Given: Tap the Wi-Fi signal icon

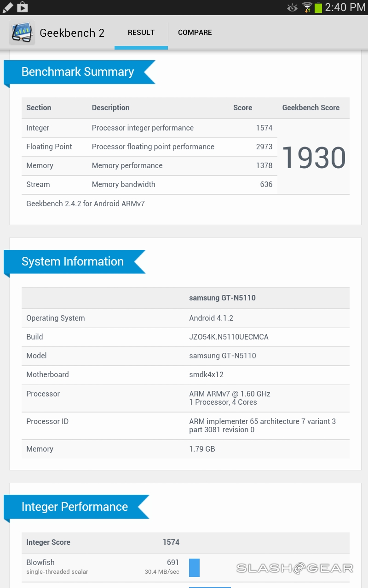Looking at the screenshot, I should click(x=306, y=7).
